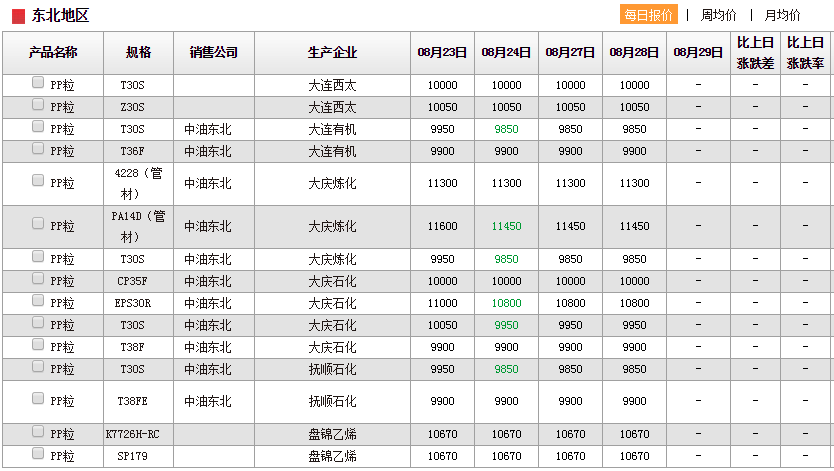Click 08月23日 price 10670 in K7726H-RC row
The width and height of the screenshot is (834, 471).
[x=443, y=434]
